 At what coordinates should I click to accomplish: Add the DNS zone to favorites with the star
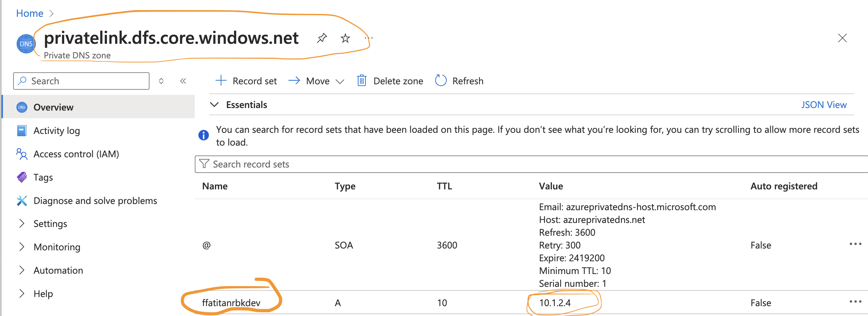[345, 38]
